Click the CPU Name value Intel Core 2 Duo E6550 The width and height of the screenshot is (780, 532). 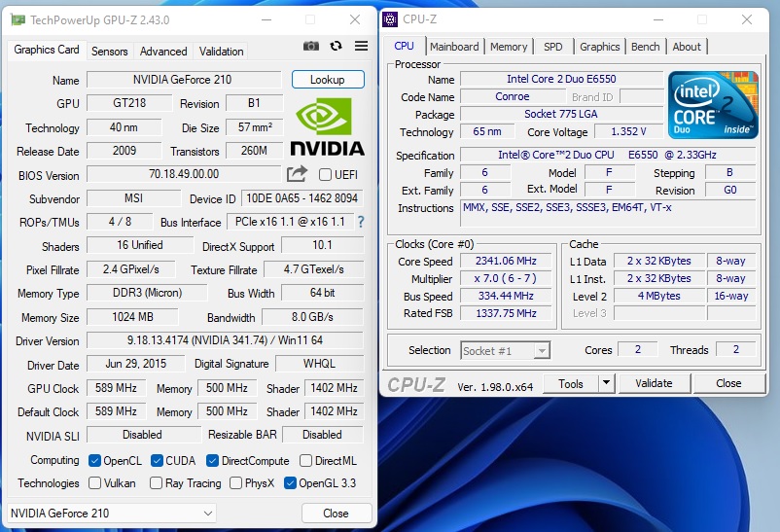pyautogui.click(x=561, y=79)
